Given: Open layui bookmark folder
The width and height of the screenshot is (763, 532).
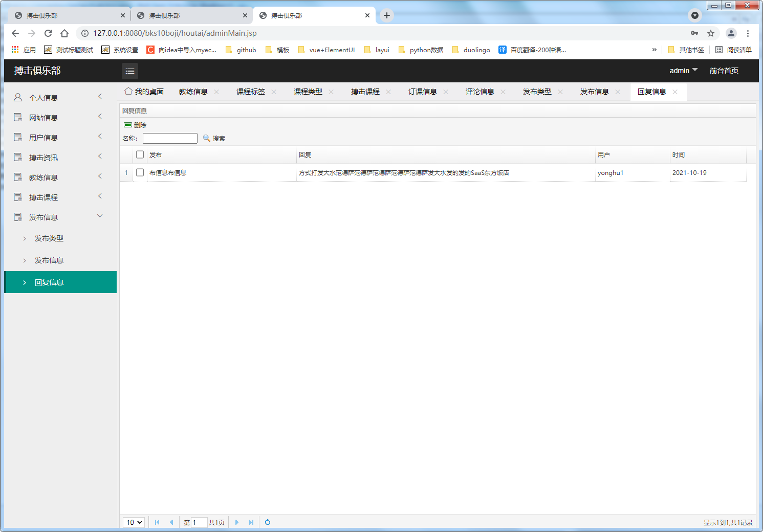Looking at the screenshot, I should tap(377, 50).
